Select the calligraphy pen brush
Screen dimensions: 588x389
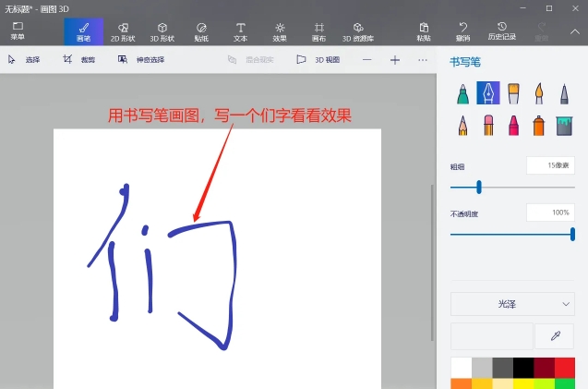pyautogui.click(x=488, y=92)
